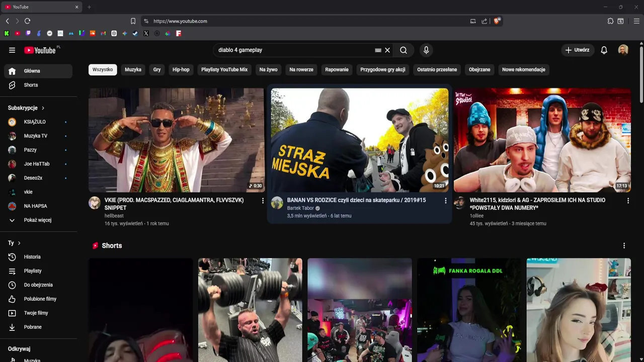Viewport: 644px width, 362px height.
Task: Open Shorts in sidebar
Action: 38,85
